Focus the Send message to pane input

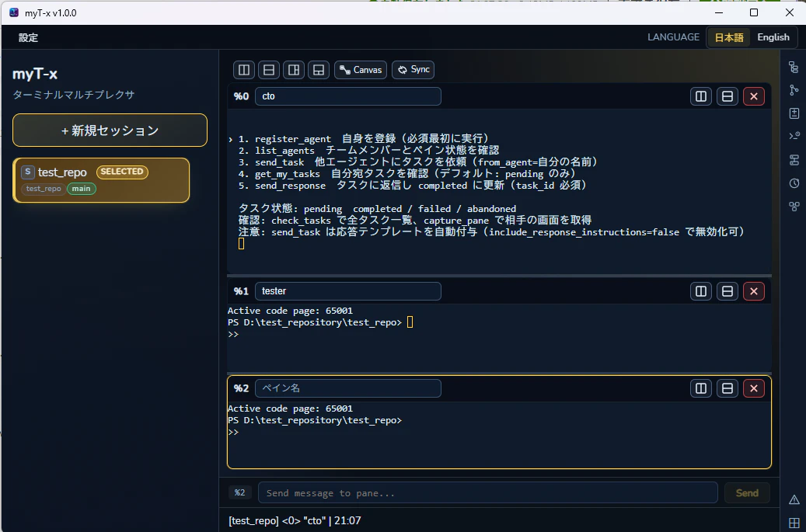click(x=488, y=493)
